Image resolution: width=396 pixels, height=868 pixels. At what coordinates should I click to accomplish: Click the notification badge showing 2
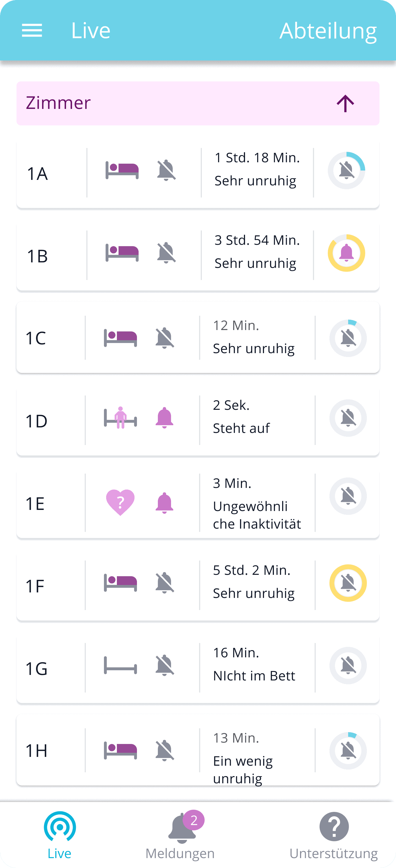[x=194, y=820]
